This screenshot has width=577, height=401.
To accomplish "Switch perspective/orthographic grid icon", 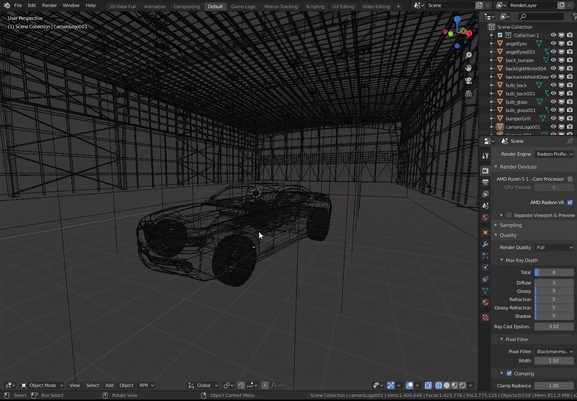I will (468, 94).
